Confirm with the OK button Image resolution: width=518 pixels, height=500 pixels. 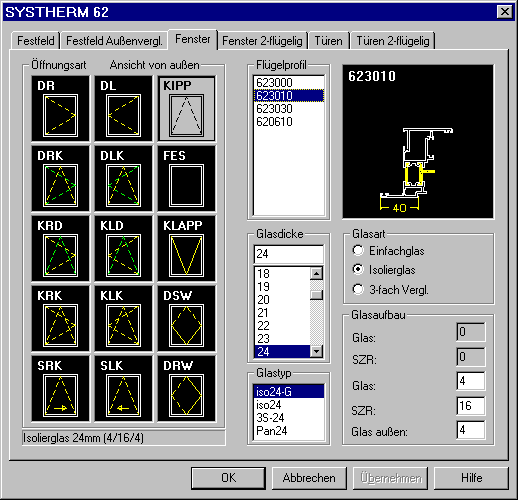click(x=228, y=478)
